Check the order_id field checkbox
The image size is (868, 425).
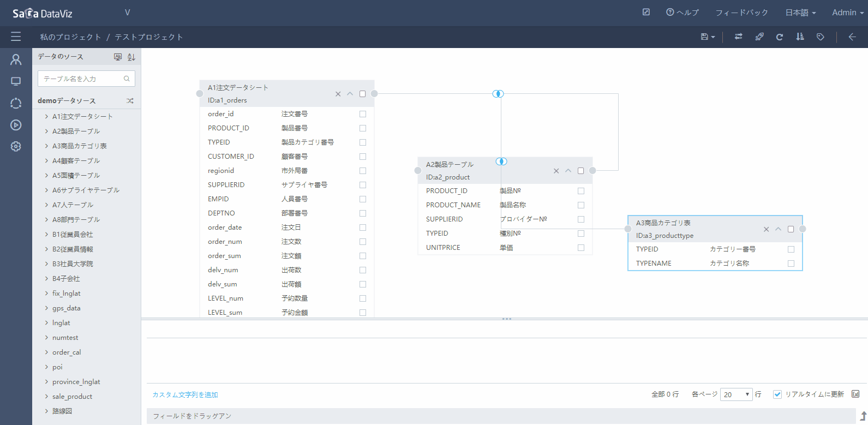point(363,114)
